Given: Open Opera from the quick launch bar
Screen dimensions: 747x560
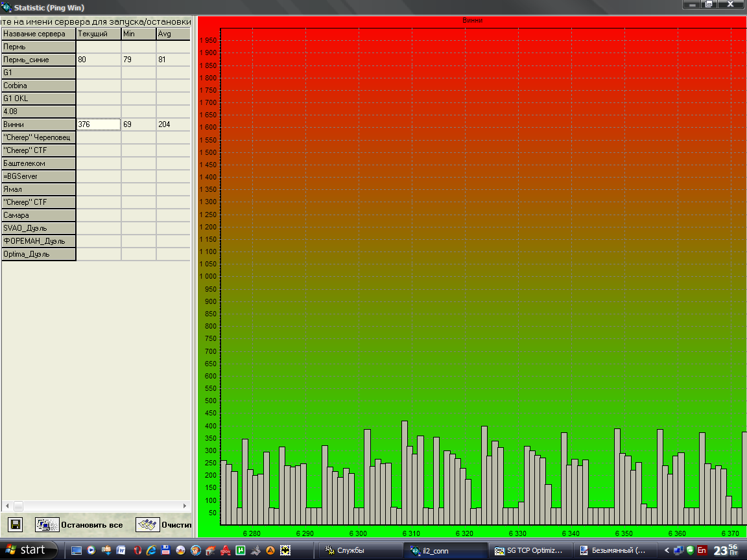Looking at the screenshot, I should tap(137, 550).
